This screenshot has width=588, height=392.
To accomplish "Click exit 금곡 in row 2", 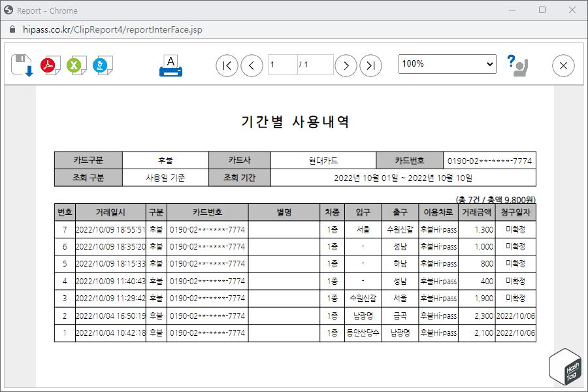I will point(400,316).
